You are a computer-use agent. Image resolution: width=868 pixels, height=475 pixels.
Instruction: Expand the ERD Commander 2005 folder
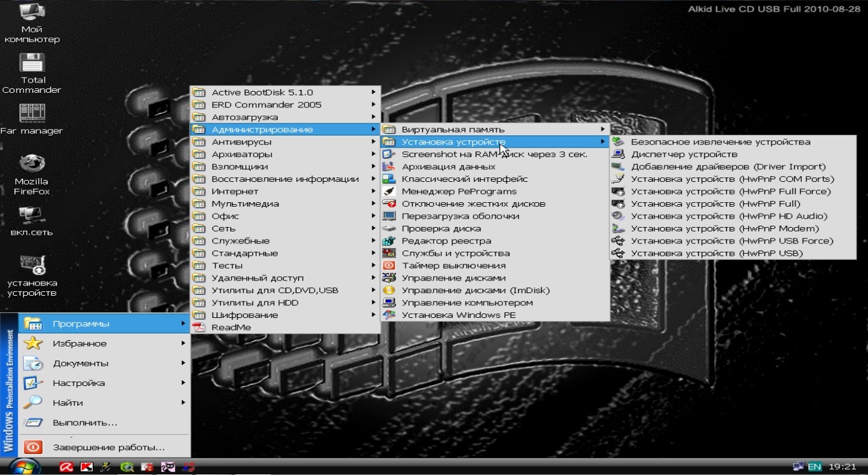(x=286, y=105)
